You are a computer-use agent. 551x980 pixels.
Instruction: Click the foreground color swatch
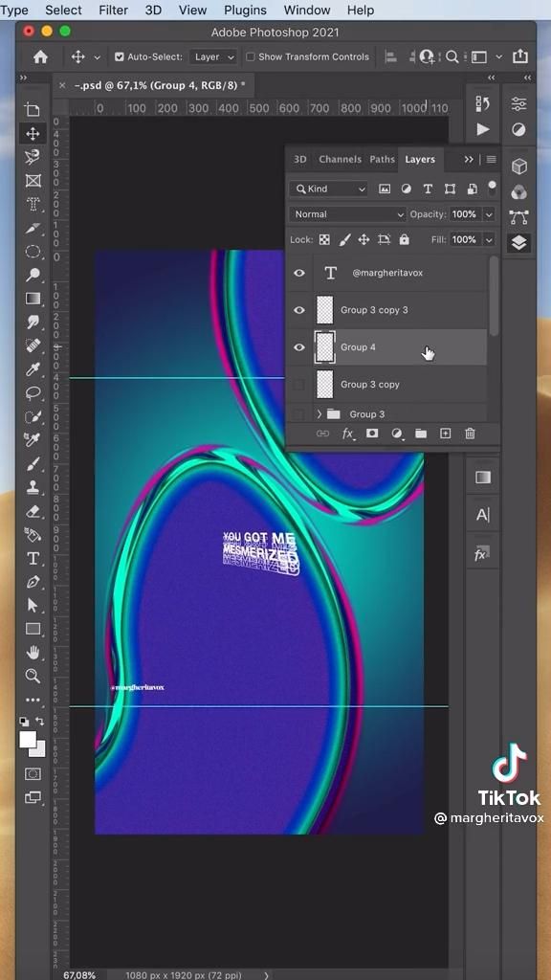[x=28, y=740]
